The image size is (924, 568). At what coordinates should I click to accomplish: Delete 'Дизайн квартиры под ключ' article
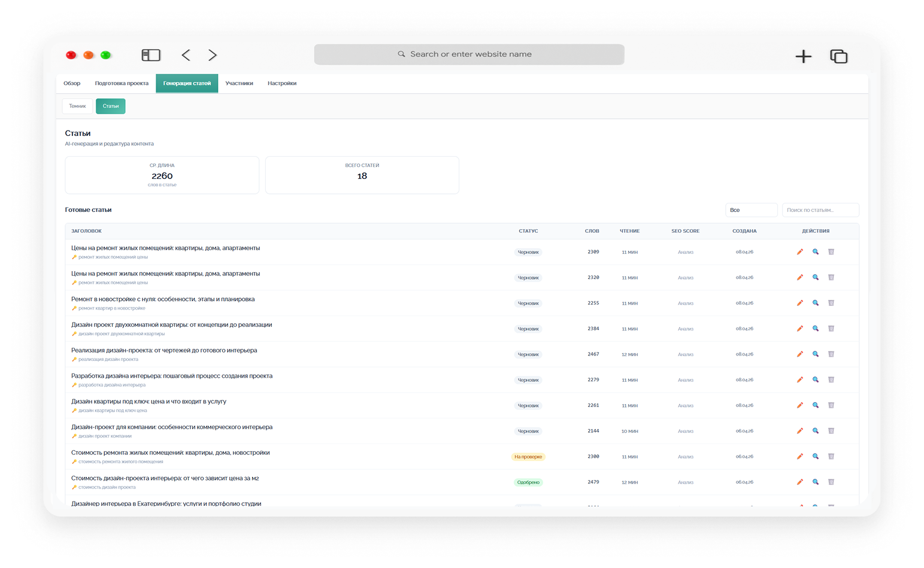coord(831,405)
